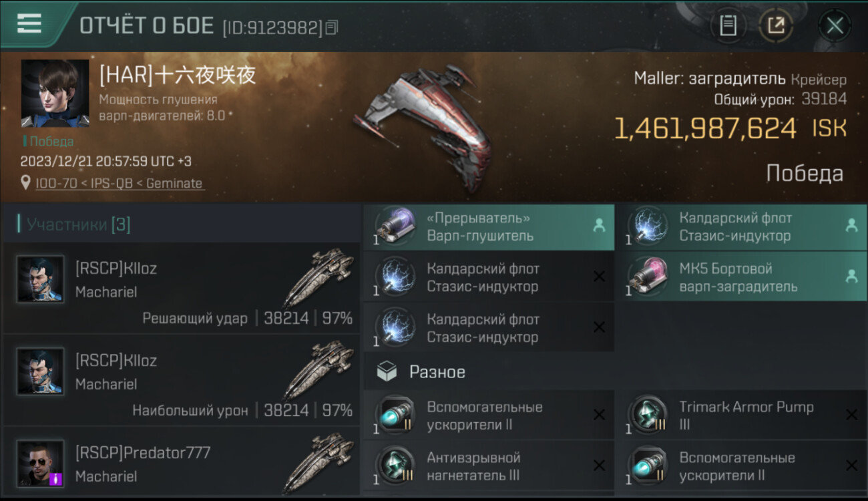868x501 pixels.
Task: Select the Klloz Решающий удар participant row
Action: tap(181, 289)
